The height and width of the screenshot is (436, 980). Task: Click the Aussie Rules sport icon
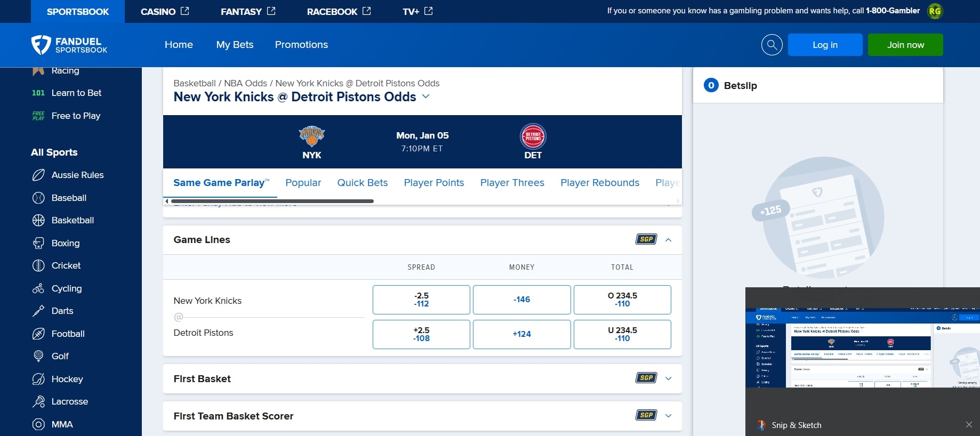click(38, 175)
